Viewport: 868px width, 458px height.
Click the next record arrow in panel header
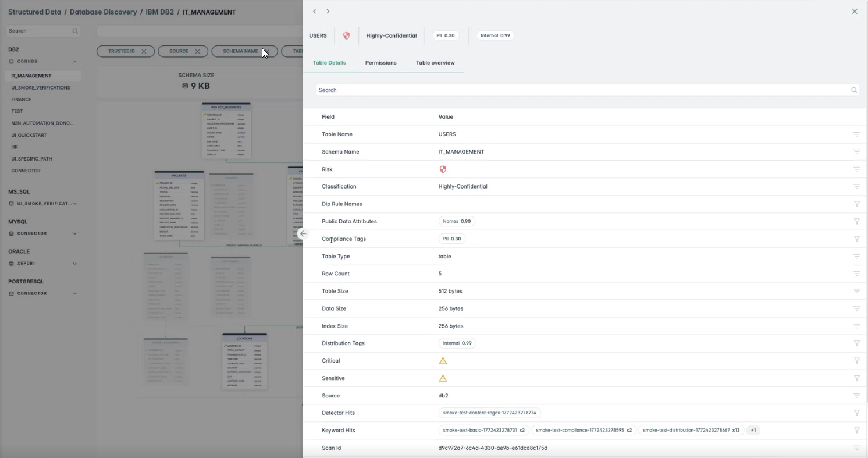point(328,12)
